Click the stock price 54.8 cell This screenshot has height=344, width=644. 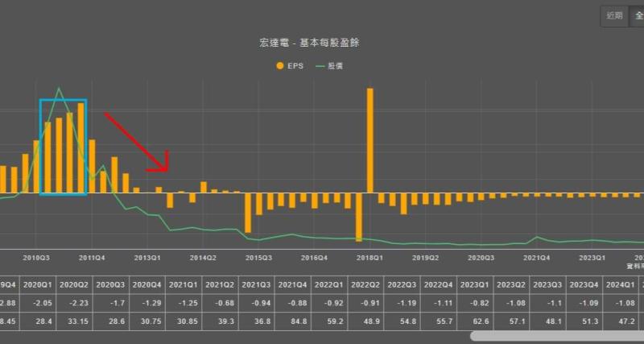tap(402, 321)
